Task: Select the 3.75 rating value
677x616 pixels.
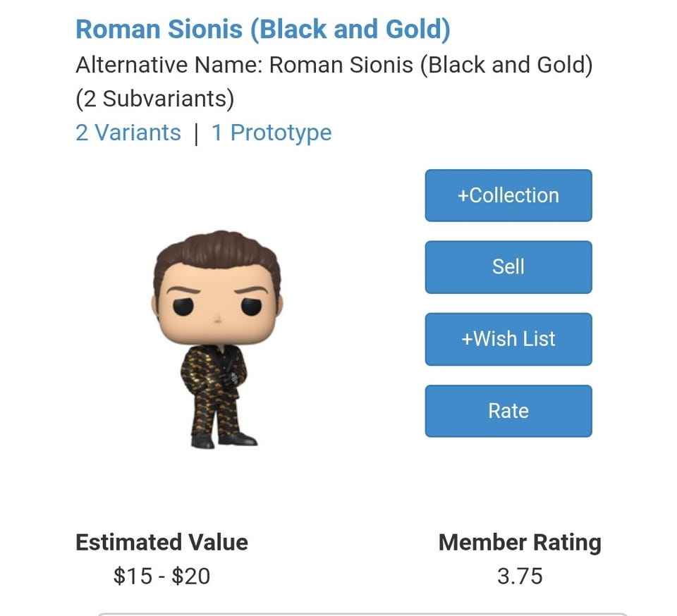Action: pyautogui.click(x=520, y=576)
